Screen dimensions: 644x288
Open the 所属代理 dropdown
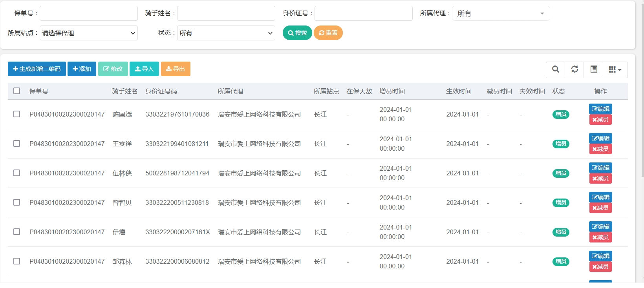(501, 13)
